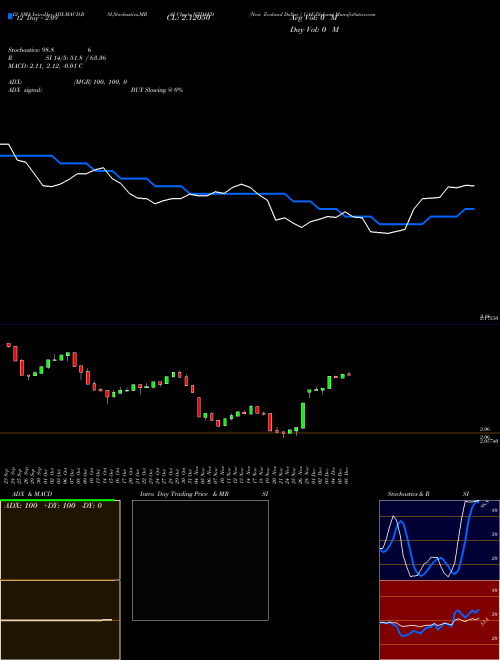Open the red RSI chart panel

pyautogui.click(x=439, y=620)
